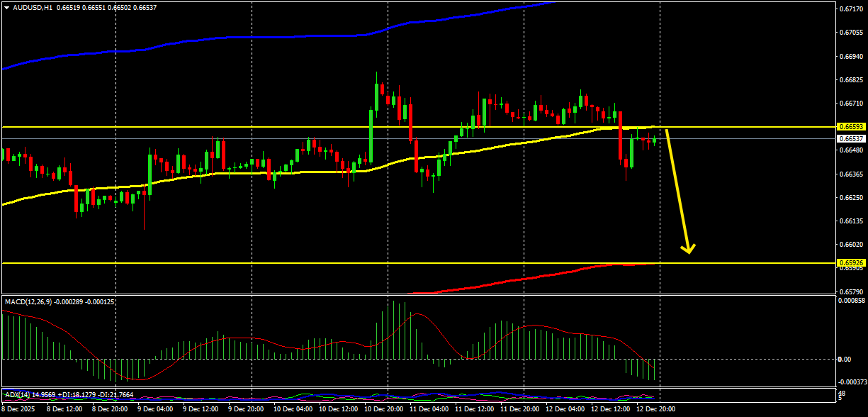Open the dropdown arrow beside AUDUSD,H1
Viewport: 868px width, 417px height.
7,7
